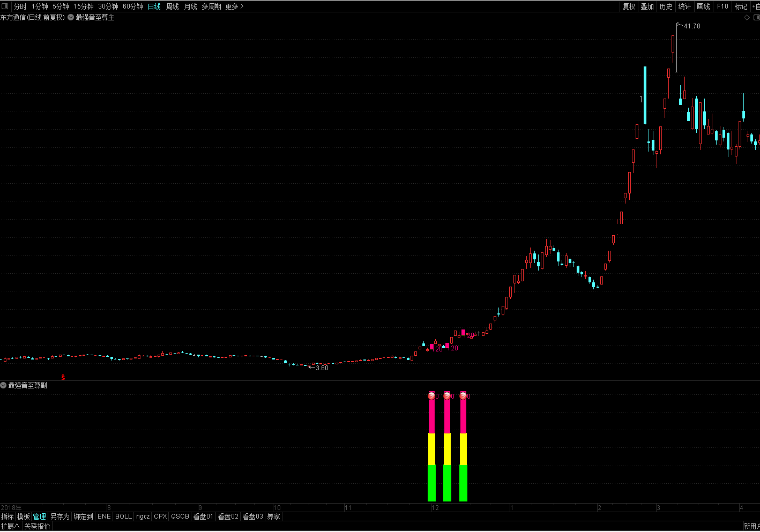Viewport: 760px width, 532px height.
Task: Toggle the left panel icon in the top bar
Action: click(5, 6)
